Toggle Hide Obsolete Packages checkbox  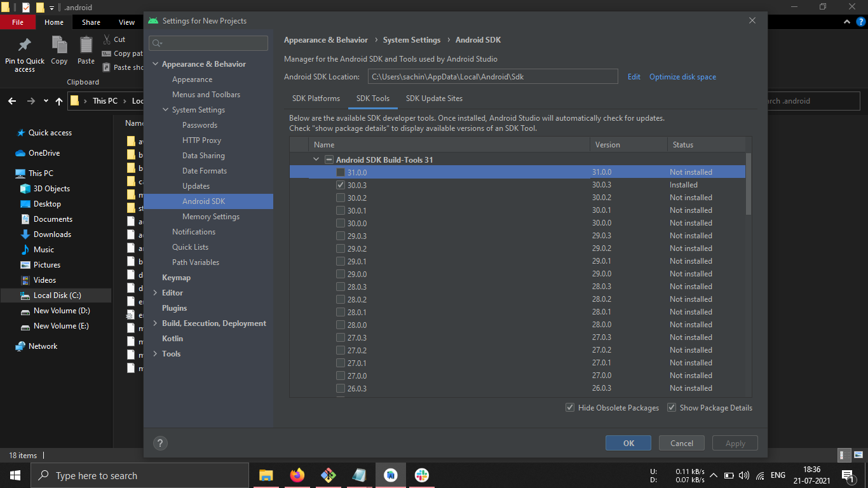point(570,407)
